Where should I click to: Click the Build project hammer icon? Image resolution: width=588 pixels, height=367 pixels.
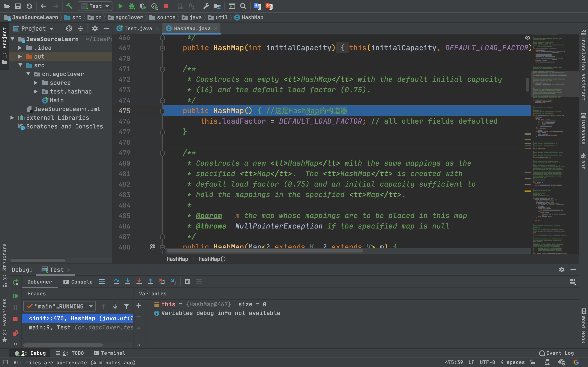70,6
